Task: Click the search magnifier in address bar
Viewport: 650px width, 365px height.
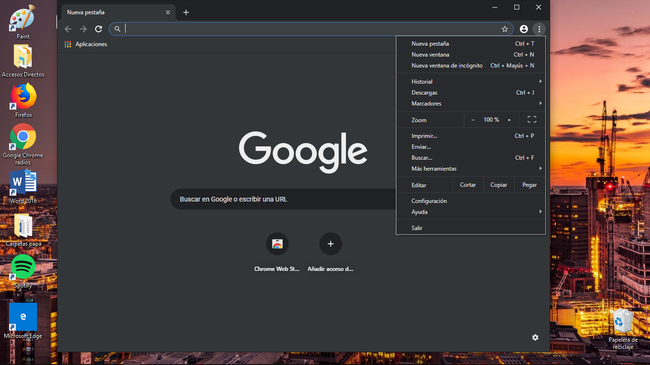Action: pyautogui.click(x=117, y=29)
